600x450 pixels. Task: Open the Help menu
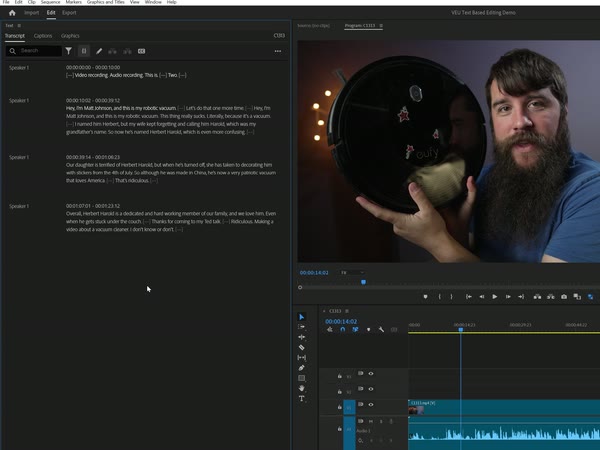(171, 2)
